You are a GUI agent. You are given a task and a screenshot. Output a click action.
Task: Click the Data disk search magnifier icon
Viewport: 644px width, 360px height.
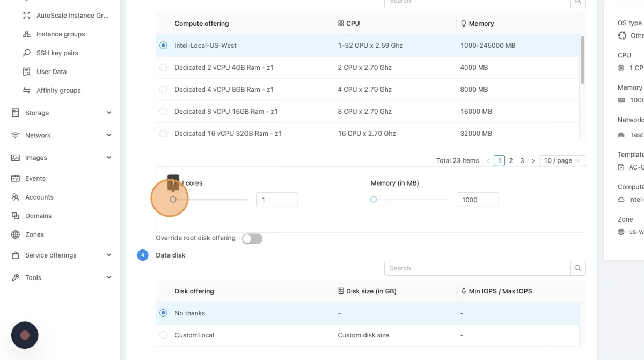point(577,268)
